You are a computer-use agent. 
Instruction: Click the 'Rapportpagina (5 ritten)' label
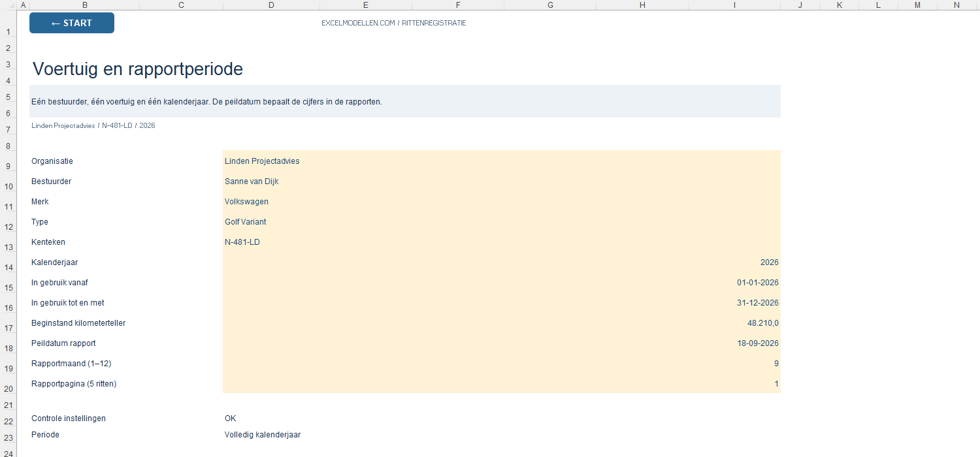(74, 384)
